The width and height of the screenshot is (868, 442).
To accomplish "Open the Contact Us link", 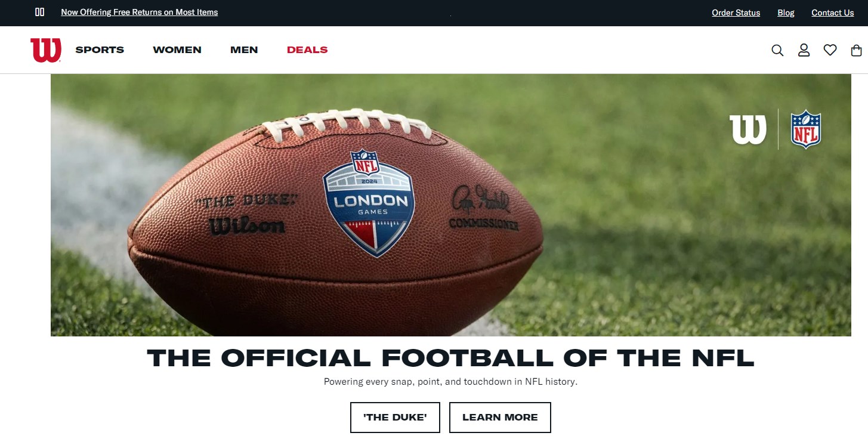I will pos(833,13).
